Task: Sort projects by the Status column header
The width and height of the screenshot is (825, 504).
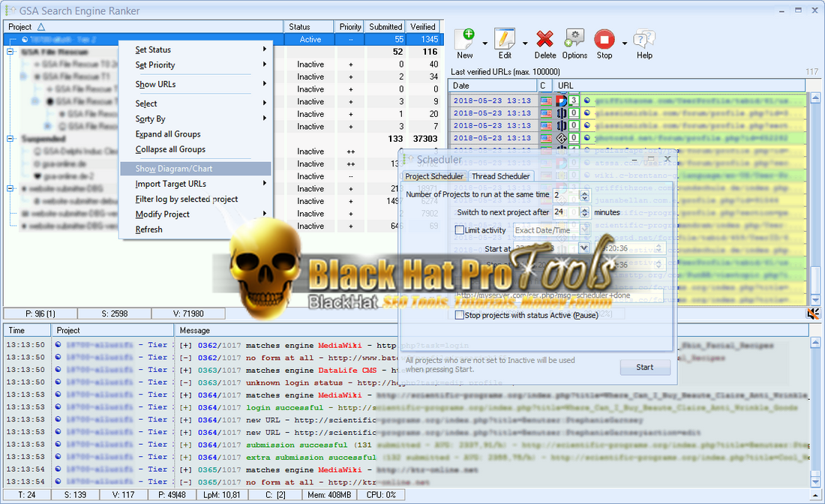Action: click(309, 27)
